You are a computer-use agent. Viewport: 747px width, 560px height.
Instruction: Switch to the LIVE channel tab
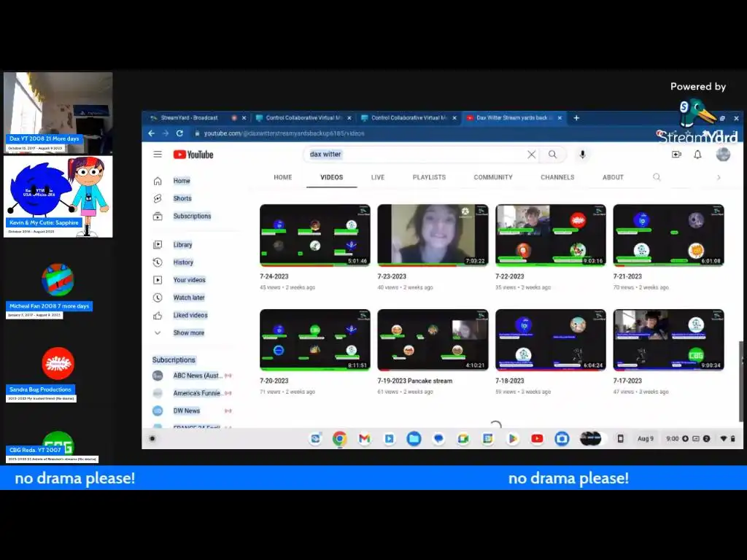[x=378, y=177]
